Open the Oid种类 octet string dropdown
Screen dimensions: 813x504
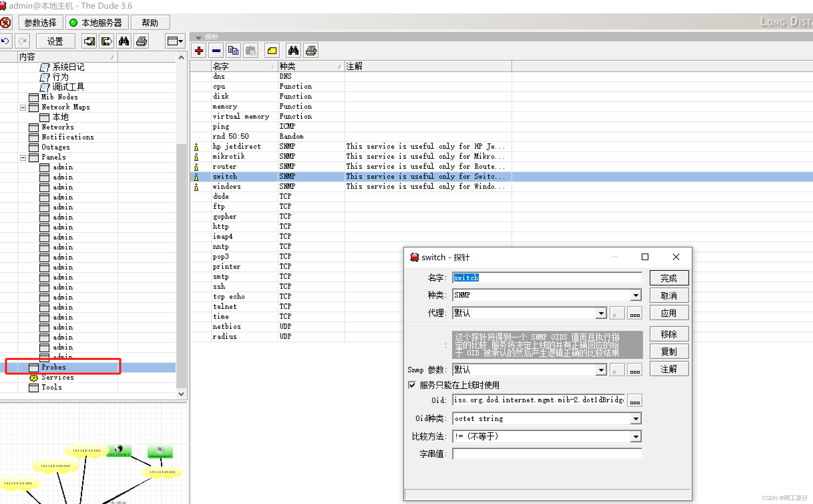pyautogui.click(x=636, y=418)
